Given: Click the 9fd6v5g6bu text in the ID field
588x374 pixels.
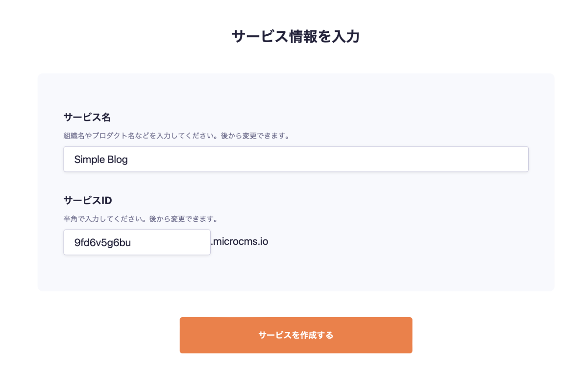Looking at the screenshot, I should pos(102,242).
